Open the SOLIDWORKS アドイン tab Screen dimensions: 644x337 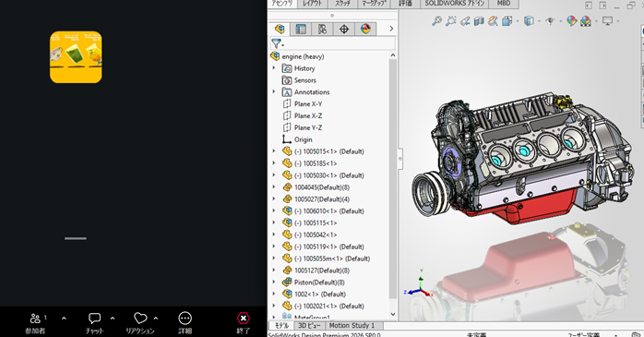click(x=455, y=4)
